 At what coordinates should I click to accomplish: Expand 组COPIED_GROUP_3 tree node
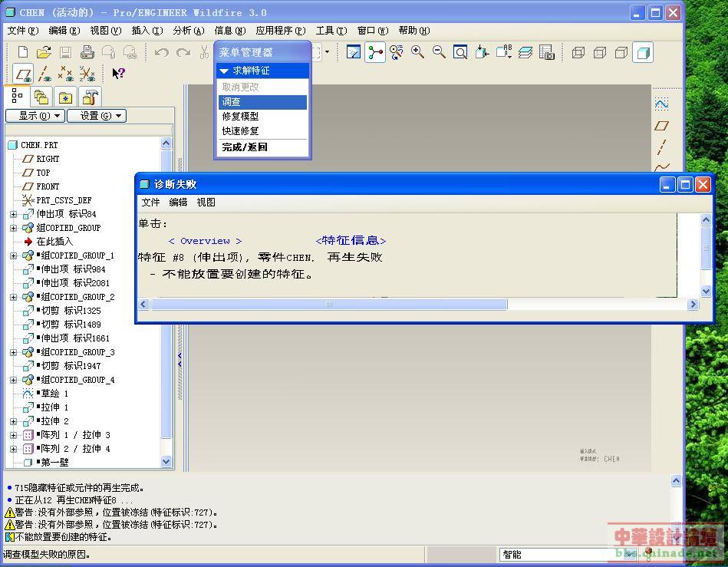point(14,352)
